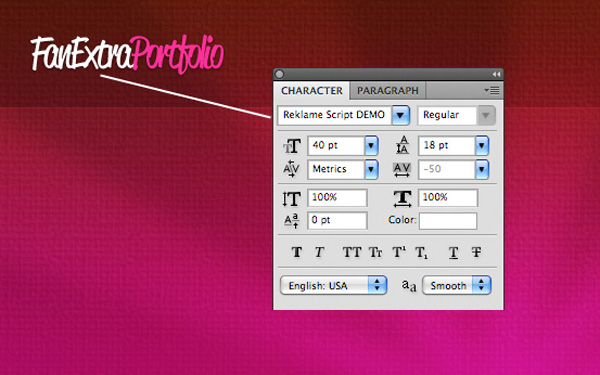
Task: Switch to the Paragraph tab
Action: [x=388, y=91]
